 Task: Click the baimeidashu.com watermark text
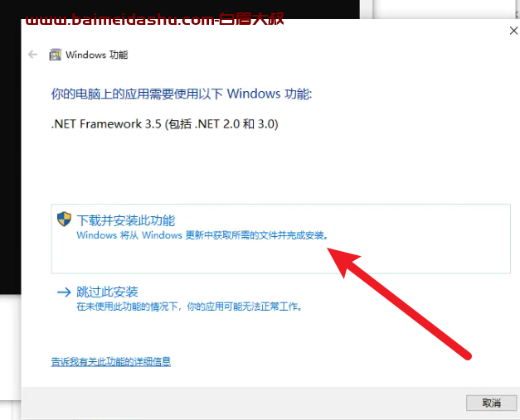tap(154, 19)
